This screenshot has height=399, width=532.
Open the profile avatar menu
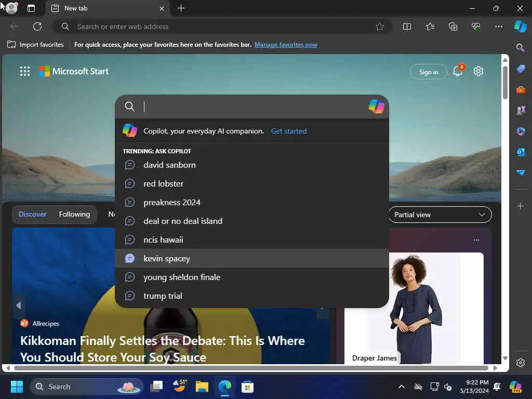click(12, 8)
